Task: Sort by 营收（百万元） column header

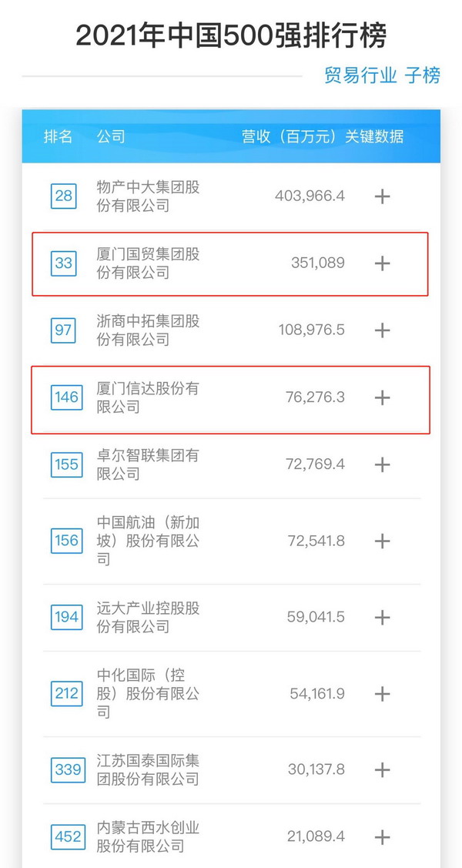Action: (290, 137)
